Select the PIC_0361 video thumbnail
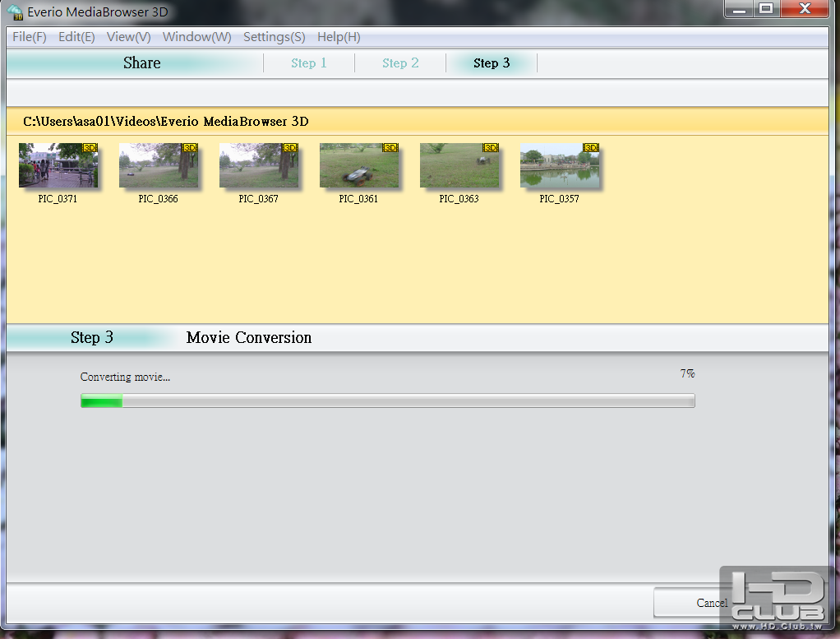 coord(359,165)
